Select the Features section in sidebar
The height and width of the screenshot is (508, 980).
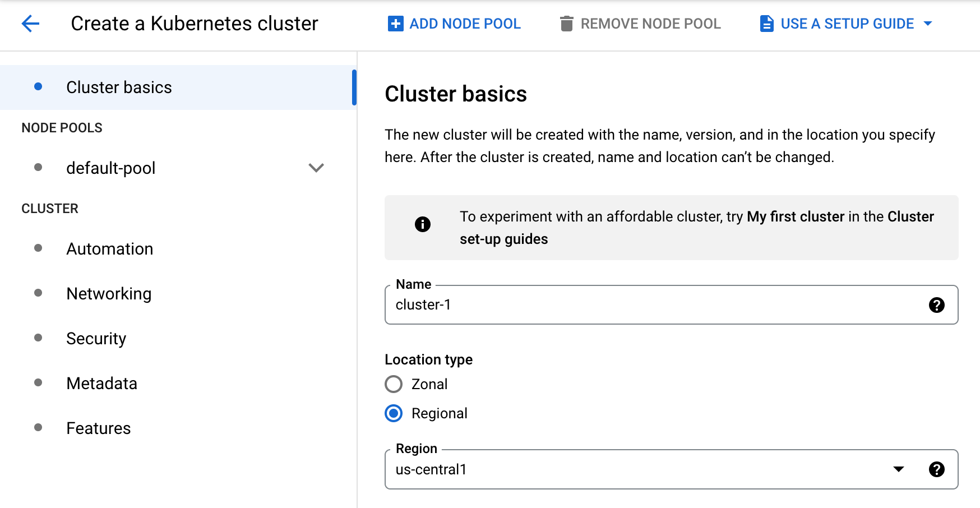tap(98, 428)
